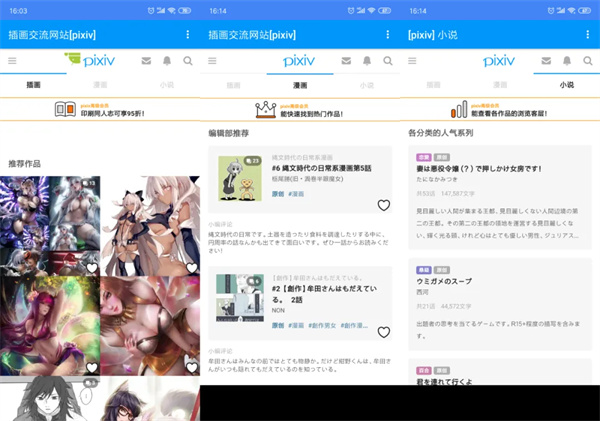Open three-dot overflow menu on middle manga screen

pos(388,35)
